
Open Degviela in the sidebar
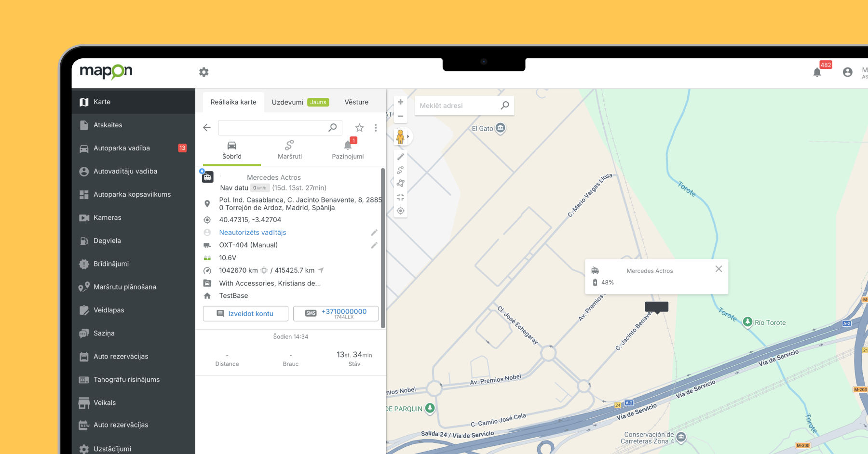coord(107,240)
